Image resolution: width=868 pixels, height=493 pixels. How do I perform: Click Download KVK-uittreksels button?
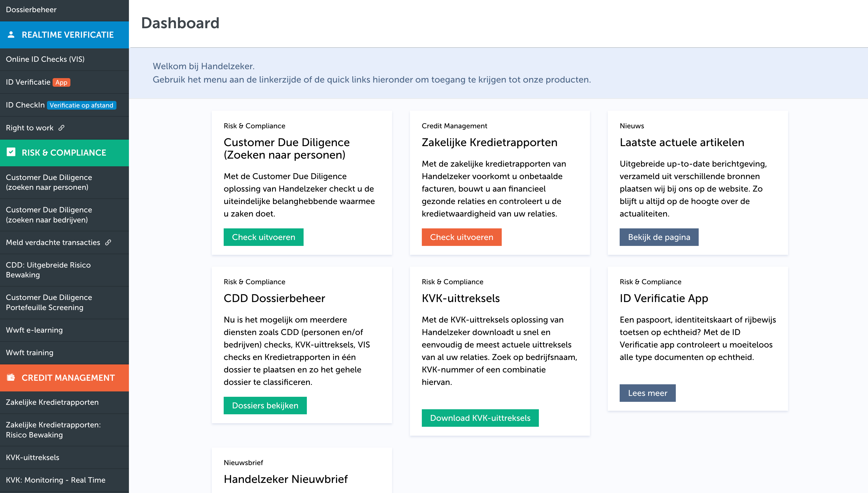(x=480, y=418)
